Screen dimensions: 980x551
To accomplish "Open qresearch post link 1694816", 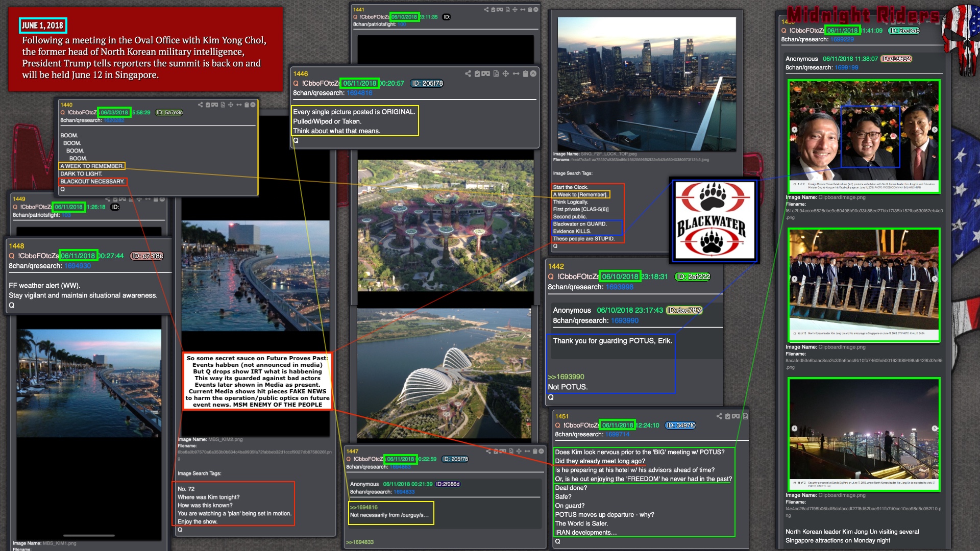I will point(359,93).
